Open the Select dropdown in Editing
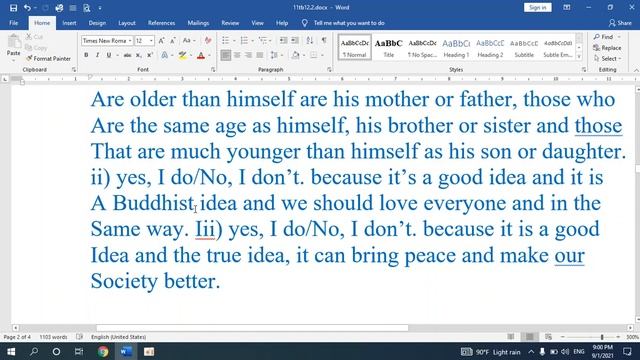This screenshot has width=640, height=360. [607, 59]
